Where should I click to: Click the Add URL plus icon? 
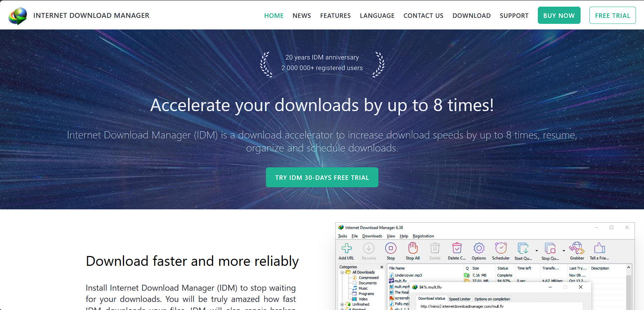tap(347, 248)
